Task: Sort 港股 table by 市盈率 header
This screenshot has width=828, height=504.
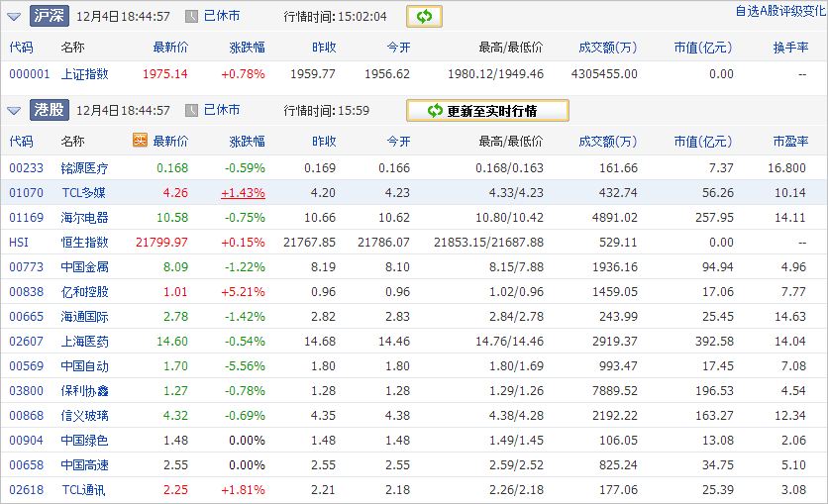Action: (790, 141)
